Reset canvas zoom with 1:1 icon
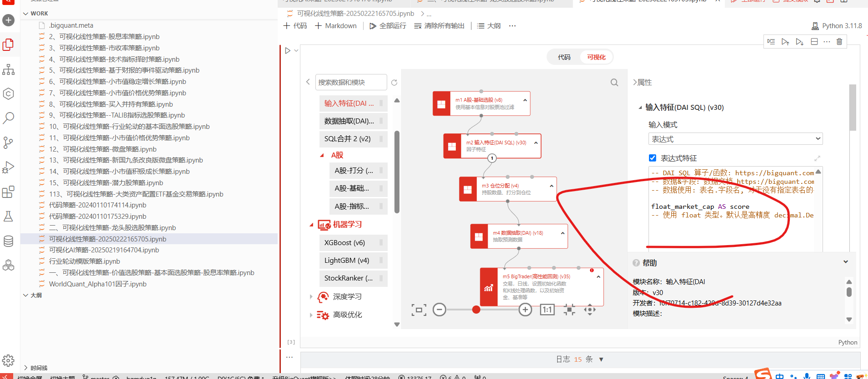Image resolution: width=868 pixels, height=379 pixels. point(547,310)
